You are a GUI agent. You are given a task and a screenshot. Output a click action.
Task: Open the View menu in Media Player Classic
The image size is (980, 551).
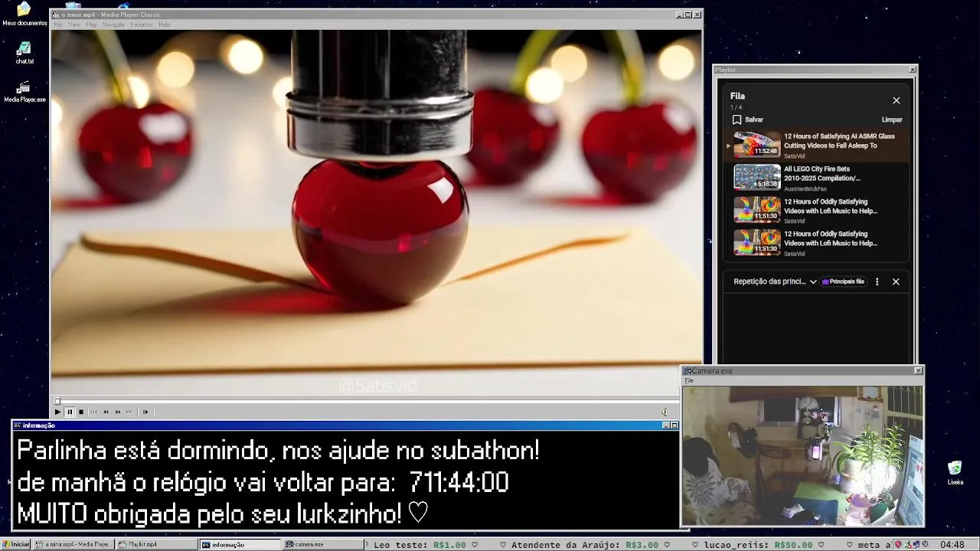(x=74, y=24)
